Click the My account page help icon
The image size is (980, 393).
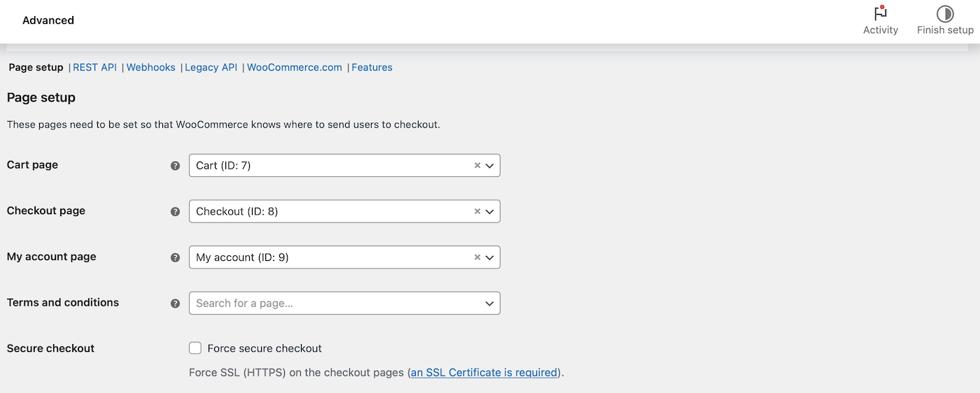[x=176, y=257]
